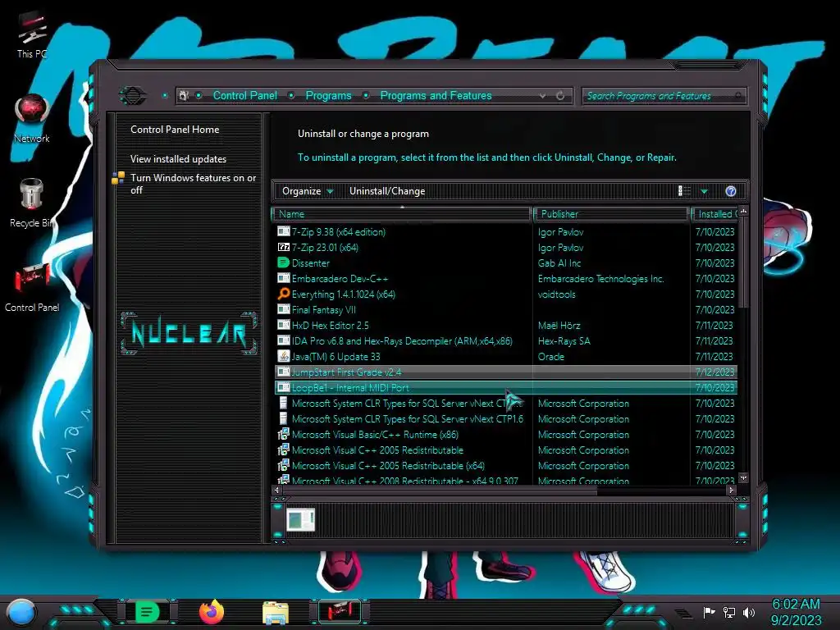Open Dissenter from the taskbar
This screenshot has height=630, width=840.
[x=147, y=611]
